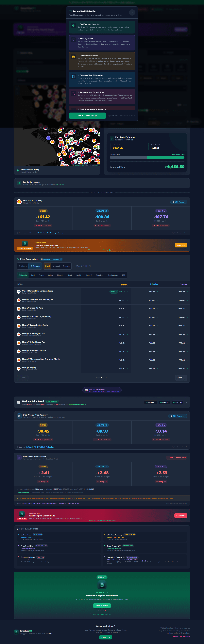Select the Unleaded fuel filter
This screenshot has width=204, height=644.
[56, 266]
